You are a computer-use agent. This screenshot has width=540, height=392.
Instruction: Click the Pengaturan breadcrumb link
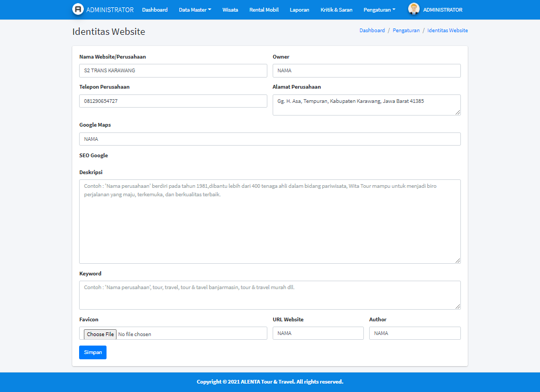[x=406, y=31]
